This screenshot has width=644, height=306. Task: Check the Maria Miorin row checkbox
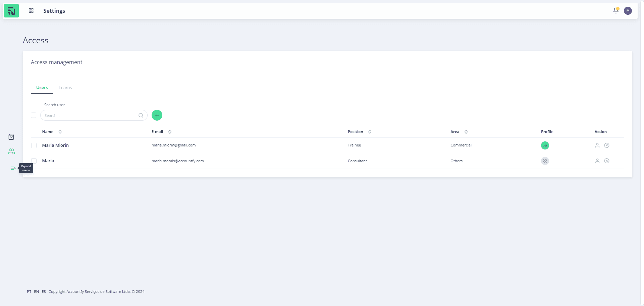coord(34,145)
